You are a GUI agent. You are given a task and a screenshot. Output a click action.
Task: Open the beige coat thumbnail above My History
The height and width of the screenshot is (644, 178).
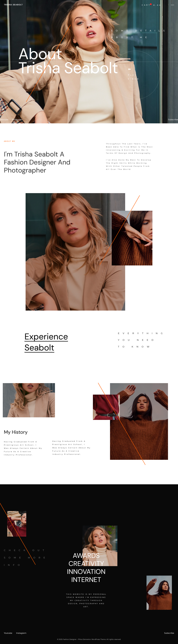(29, 400)
